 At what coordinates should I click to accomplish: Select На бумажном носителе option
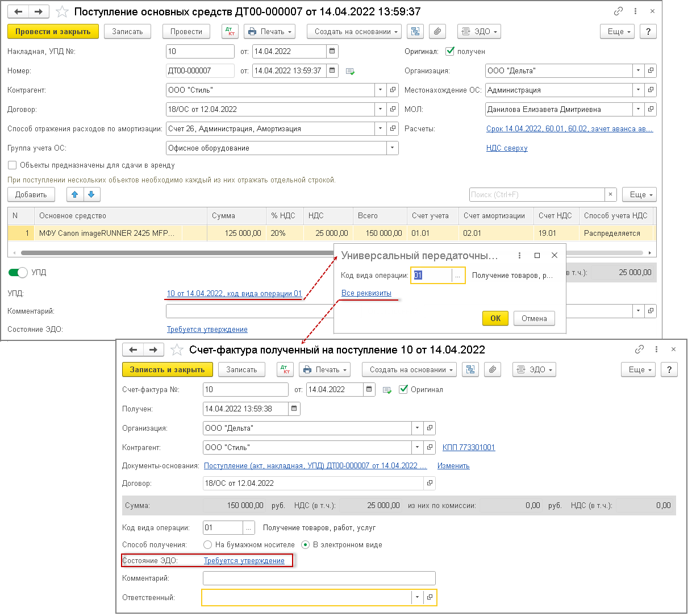pyautogui.click(x=208, y=545)
